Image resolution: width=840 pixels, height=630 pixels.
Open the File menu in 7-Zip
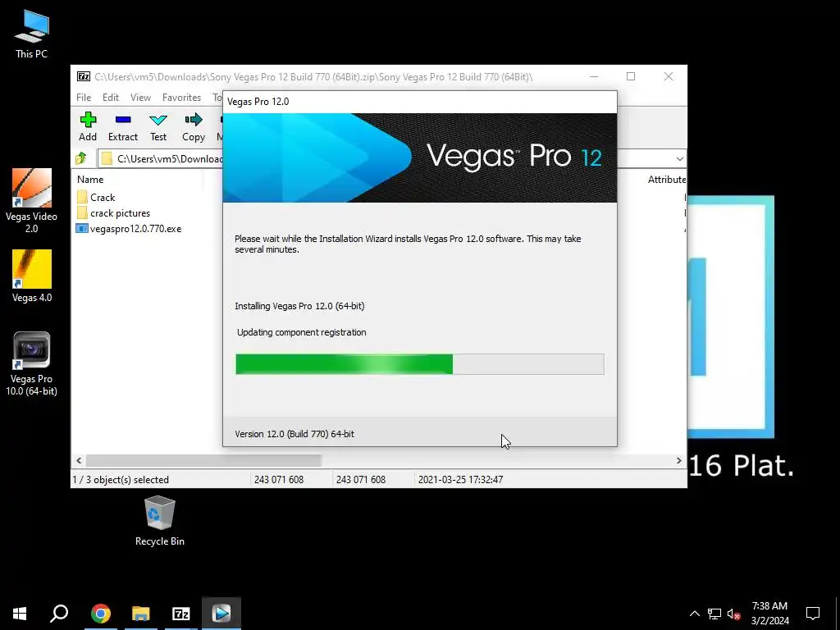[84, 98]
